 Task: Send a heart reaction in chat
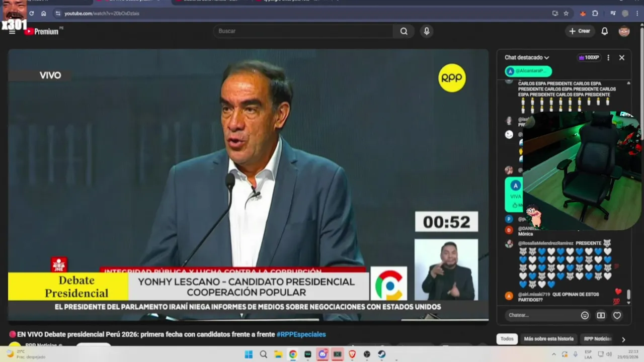click(x=617, y=315)
